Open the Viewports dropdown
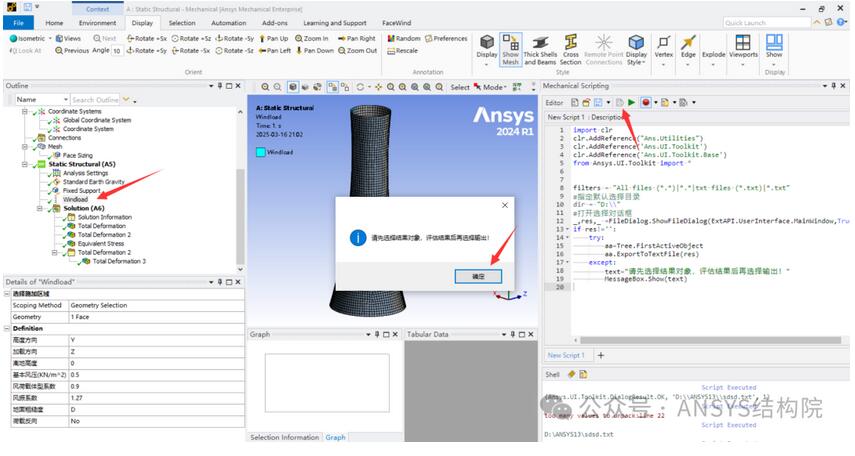This screenshot has width=855, height=456. click(743, 47)
